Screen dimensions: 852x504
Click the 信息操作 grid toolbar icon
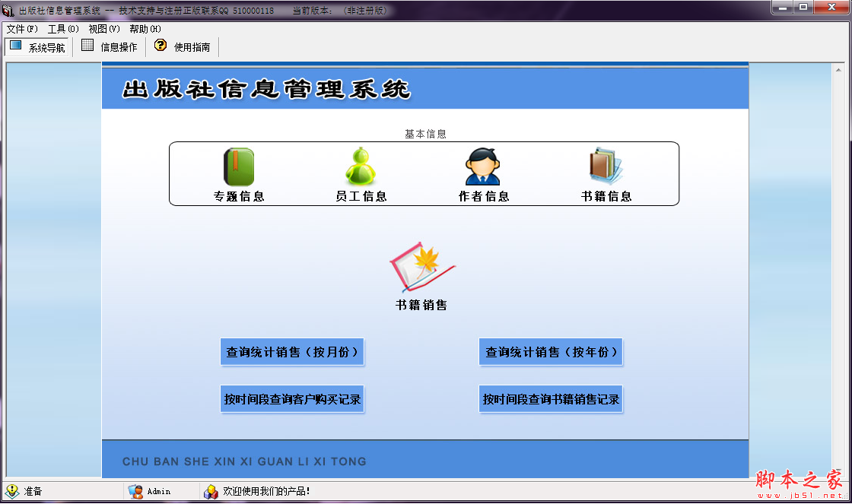87,46
